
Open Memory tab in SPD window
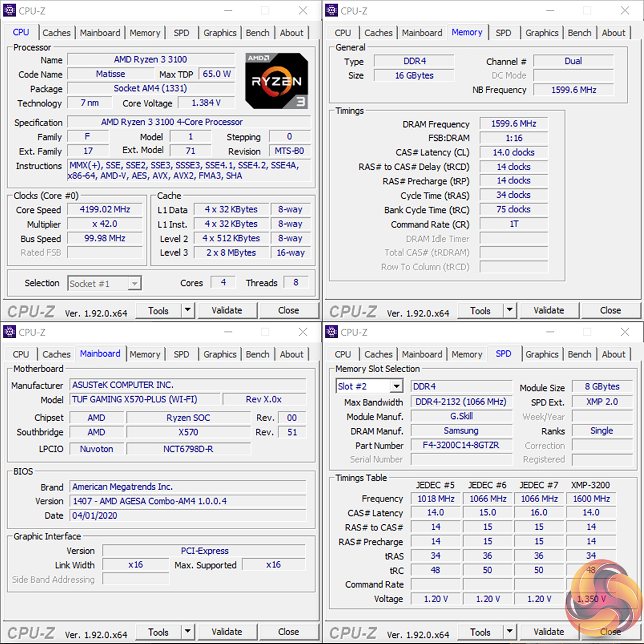[467, 354]
